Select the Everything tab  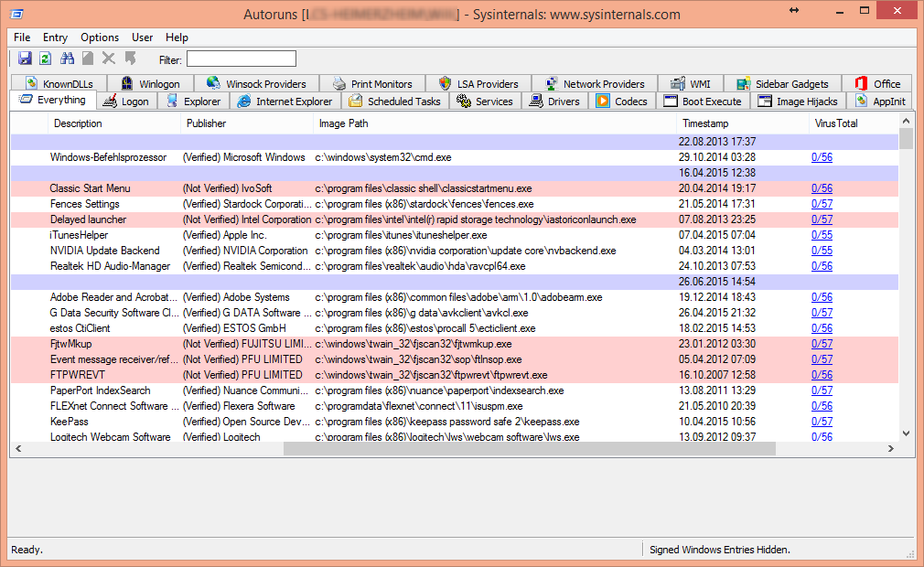point(53,100)
